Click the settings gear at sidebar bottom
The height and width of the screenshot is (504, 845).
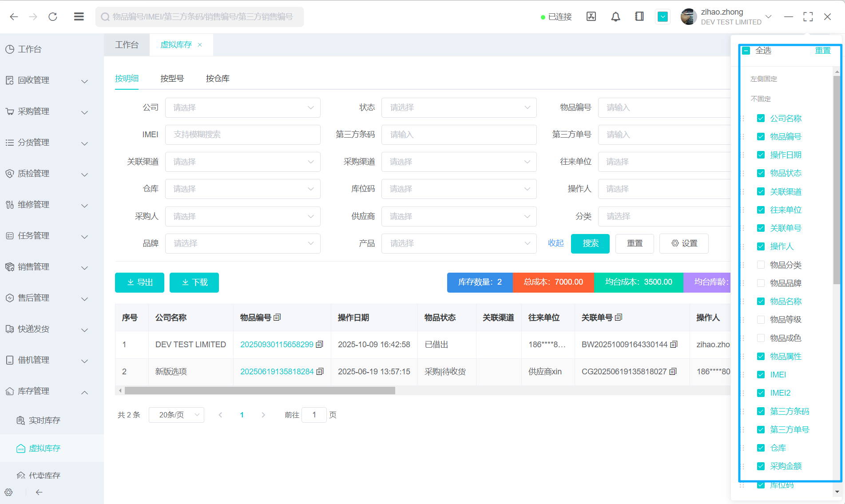(x=9, y=492)
